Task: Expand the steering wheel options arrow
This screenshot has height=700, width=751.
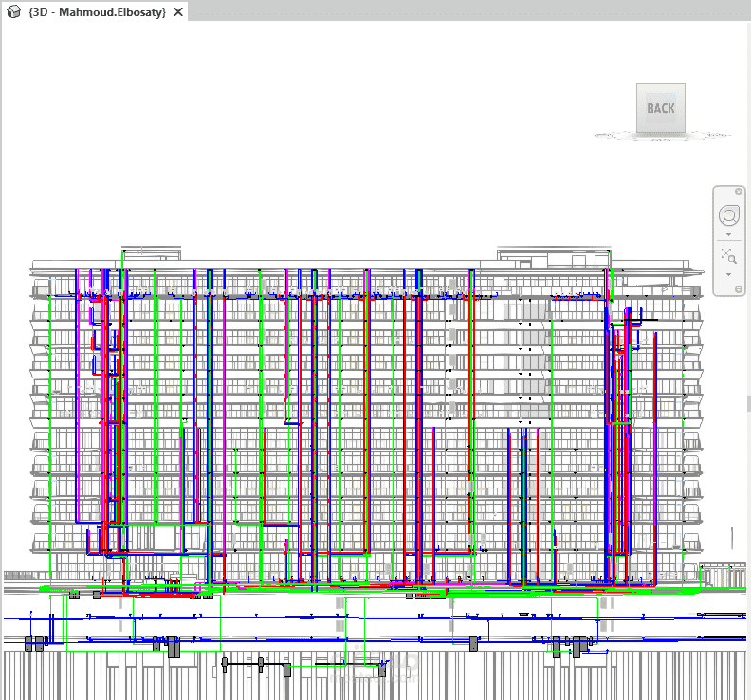Action: (728, 233)
